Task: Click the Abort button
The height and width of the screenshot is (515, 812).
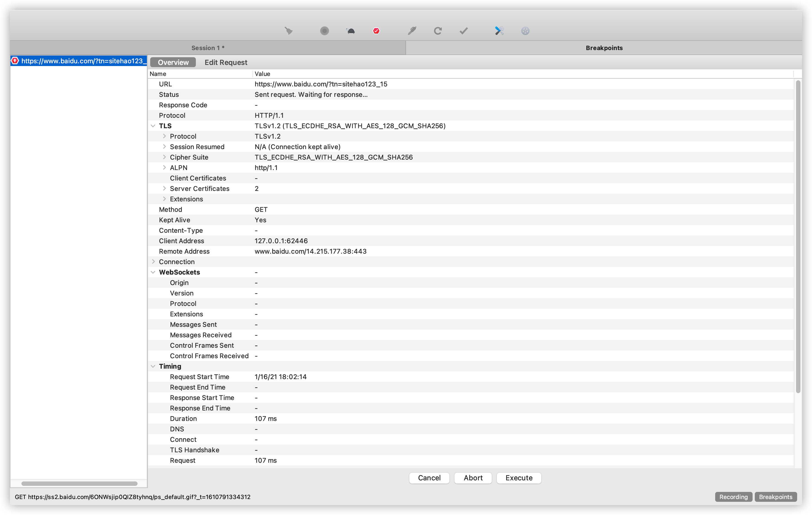Action: click(473, 478)
